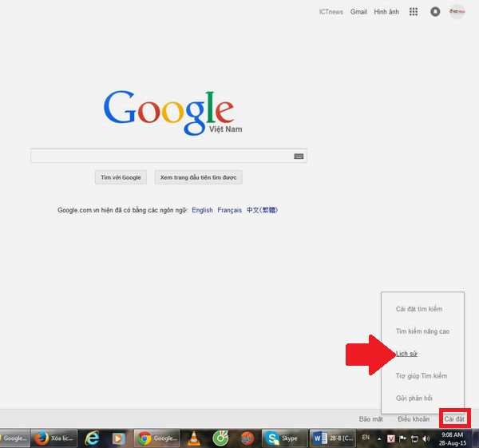Open the Bảo mật footer link

pyautogui.click(x=370, y=418)
